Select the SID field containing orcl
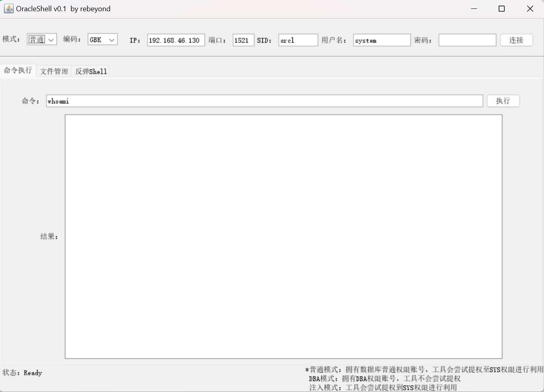This screenshot has height=392, width=544. click(x=298, y=40)
